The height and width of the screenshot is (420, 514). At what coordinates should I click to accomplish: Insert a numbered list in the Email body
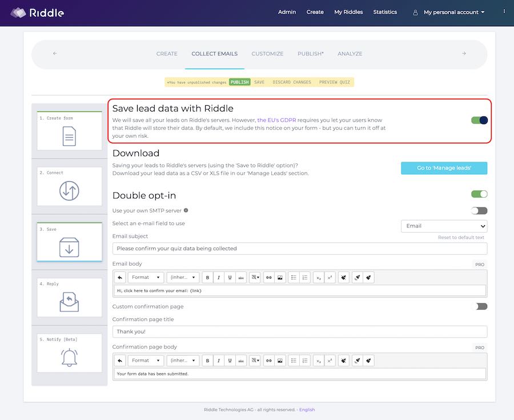tap(305, 277)
